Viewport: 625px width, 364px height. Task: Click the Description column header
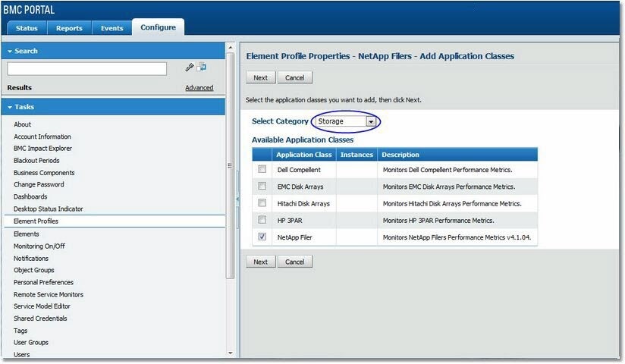click(x=457, y=155)
